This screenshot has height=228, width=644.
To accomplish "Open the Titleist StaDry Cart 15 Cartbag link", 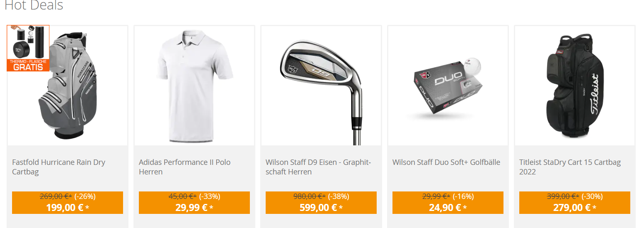I will click(570, 167).
